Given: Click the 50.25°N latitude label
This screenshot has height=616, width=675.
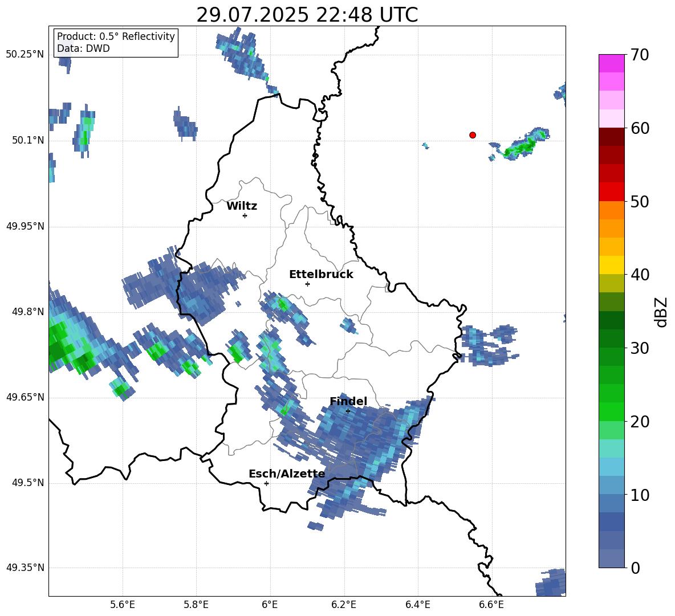Looking at the screenshot, I should pyautogui.click(x=25, y=55).
